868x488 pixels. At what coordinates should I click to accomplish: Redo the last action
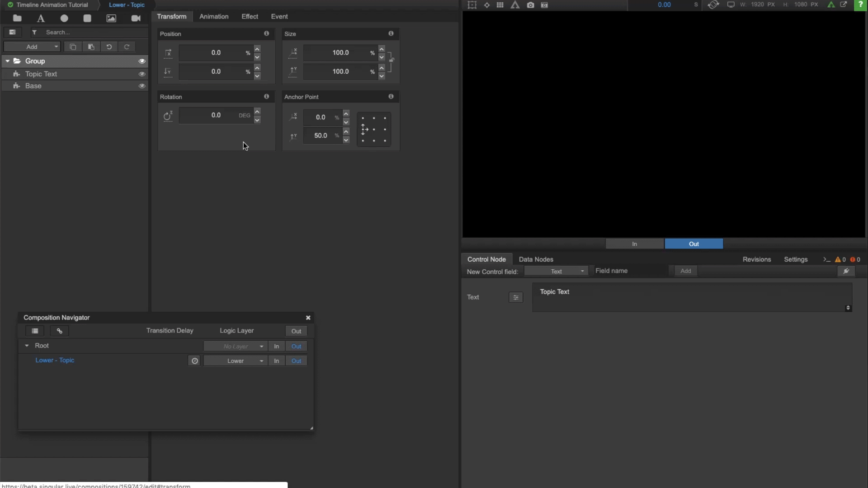[127, 47]
